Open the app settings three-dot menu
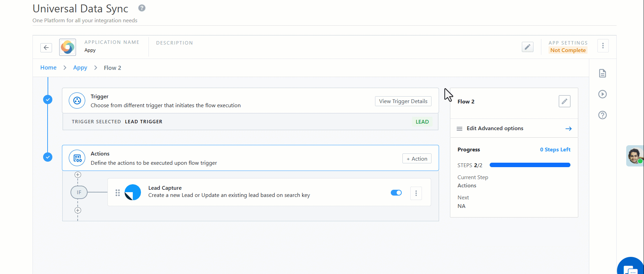 point(603,46)
